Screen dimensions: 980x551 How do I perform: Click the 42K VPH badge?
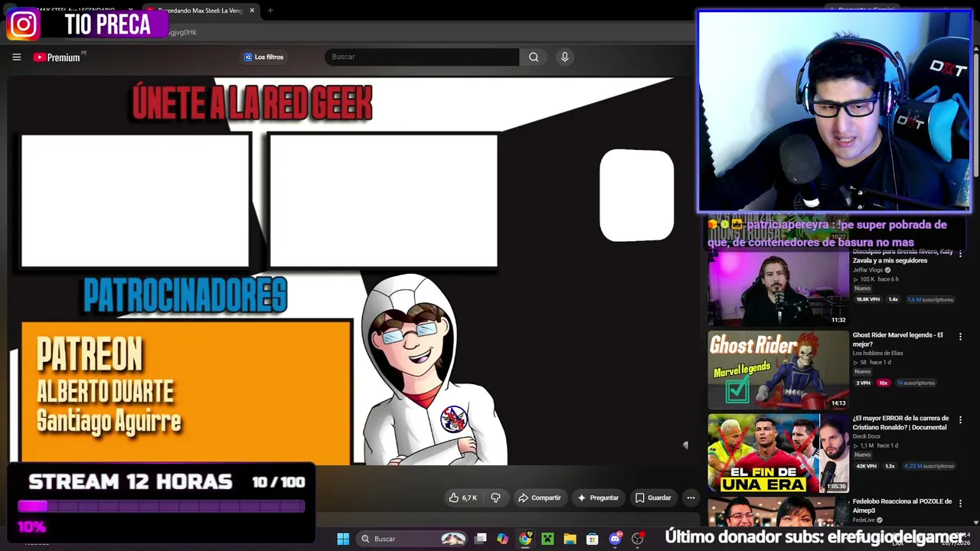pyautogui.click(x=866, y=466)
